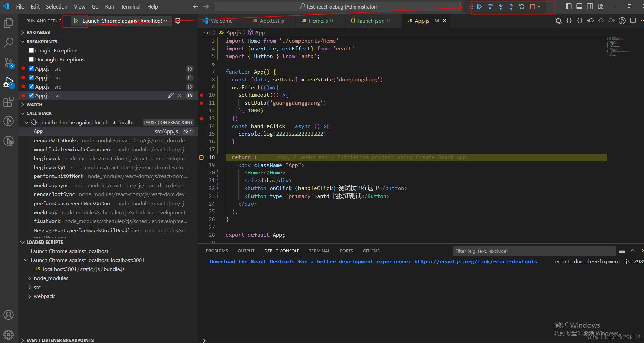Uncheck the App.js breakpoint at line 10
This screenshot has height=343, width=644.
pyautogui.click(x=31, y=68)
